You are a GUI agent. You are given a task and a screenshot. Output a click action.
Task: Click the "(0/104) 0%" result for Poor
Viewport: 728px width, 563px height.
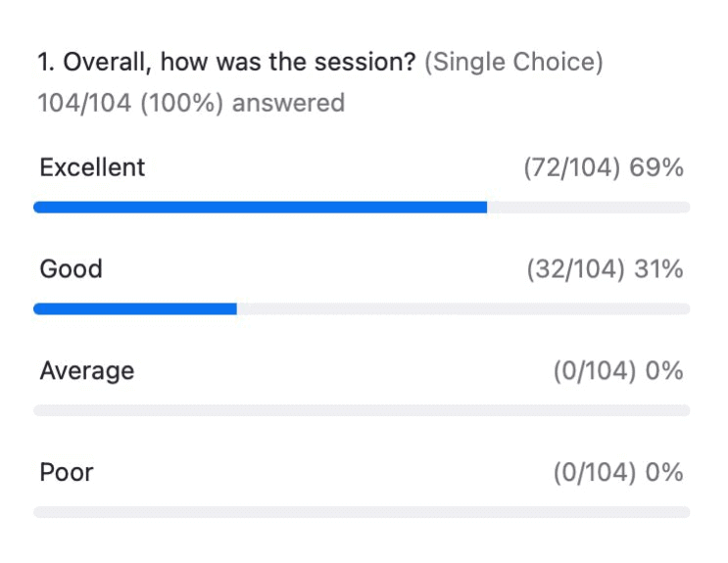click(x=617, y=473)
